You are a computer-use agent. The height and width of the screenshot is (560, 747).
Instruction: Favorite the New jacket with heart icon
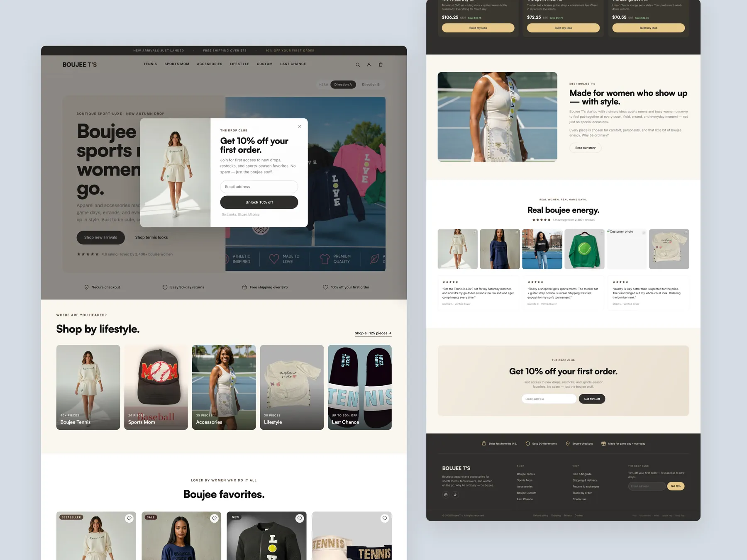pos(300,519)
